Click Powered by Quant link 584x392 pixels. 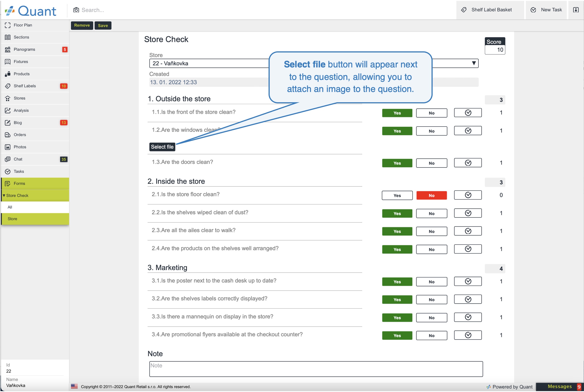click(x=509, y=387)
